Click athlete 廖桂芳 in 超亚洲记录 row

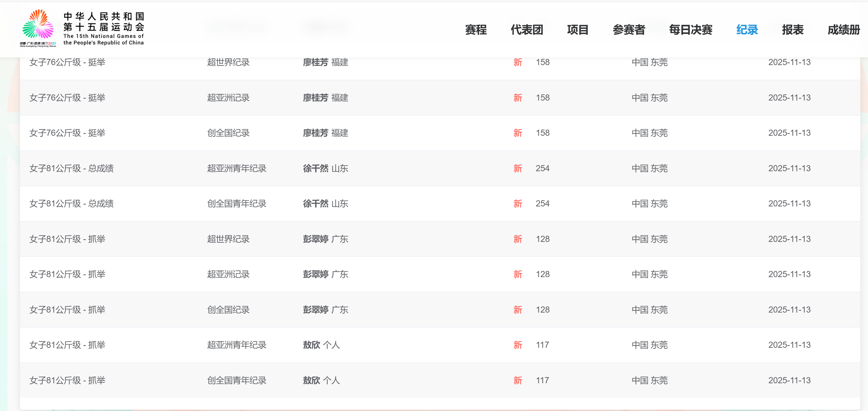click(x=315, y=98)
